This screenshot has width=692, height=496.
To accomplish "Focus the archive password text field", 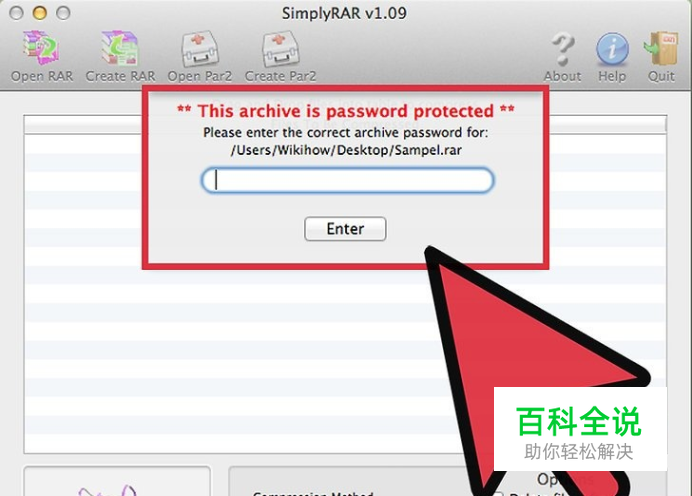I will 347,180.
